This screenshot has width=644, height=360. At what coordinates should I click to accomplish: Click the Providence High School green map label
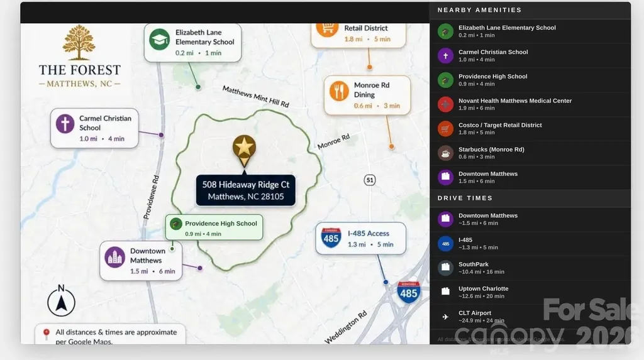point(214,227)
